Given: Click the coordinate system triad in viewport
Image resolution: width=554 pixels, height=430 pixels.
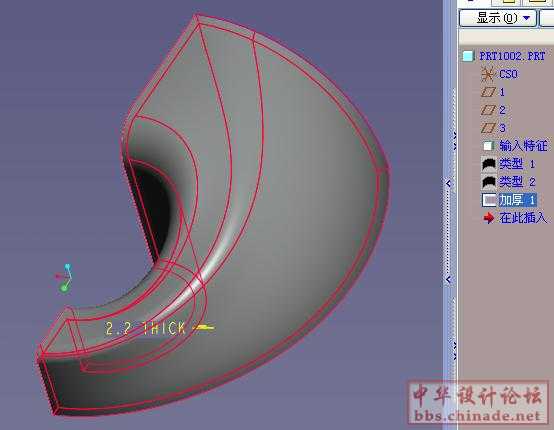Looking at the screenshot, I should [x=65, y=278].
